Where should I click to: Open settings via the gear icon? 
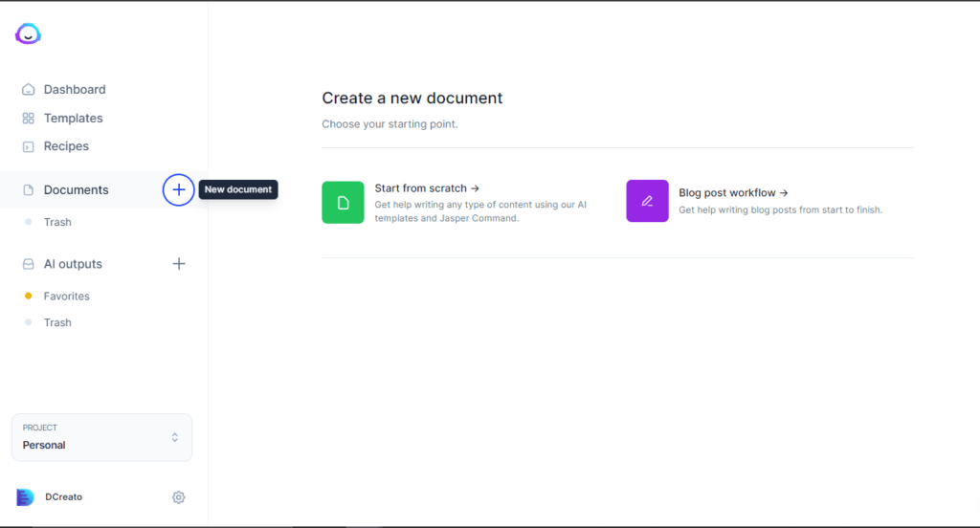point(179,497)
